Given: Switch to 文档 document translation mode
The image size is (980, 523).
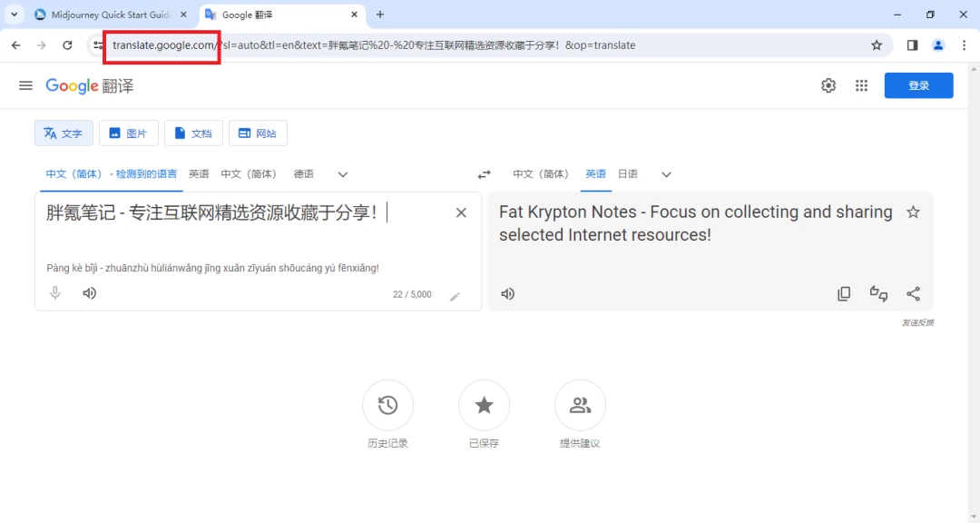Looking at the screenshot, I should click(194, 133).
